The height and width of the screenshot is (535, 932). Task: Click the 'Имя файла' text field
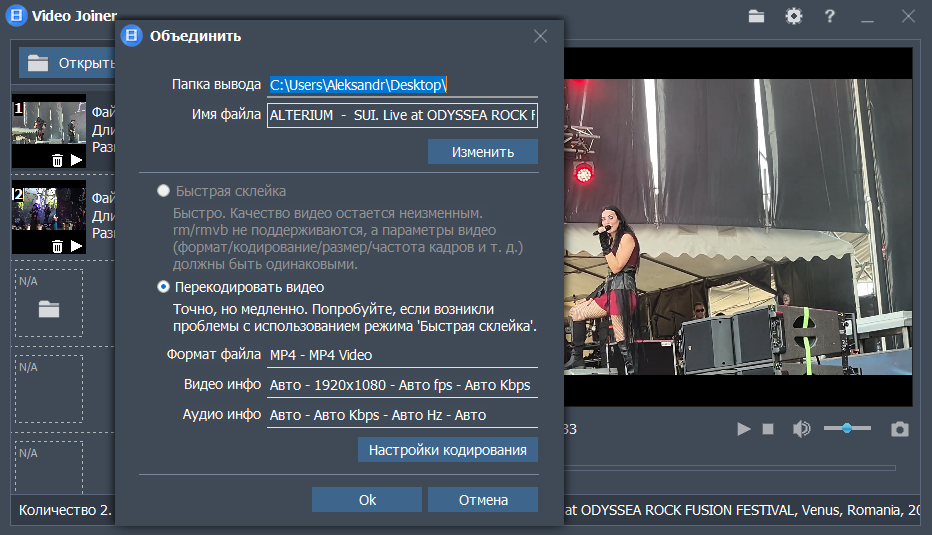pyautogui.click(x=402, y=115)
